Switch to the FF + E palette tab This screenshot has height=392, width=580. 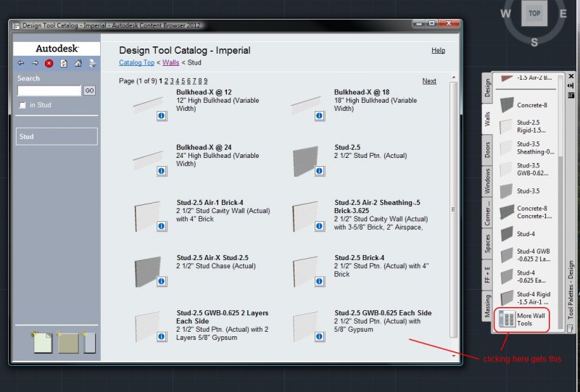487,275
